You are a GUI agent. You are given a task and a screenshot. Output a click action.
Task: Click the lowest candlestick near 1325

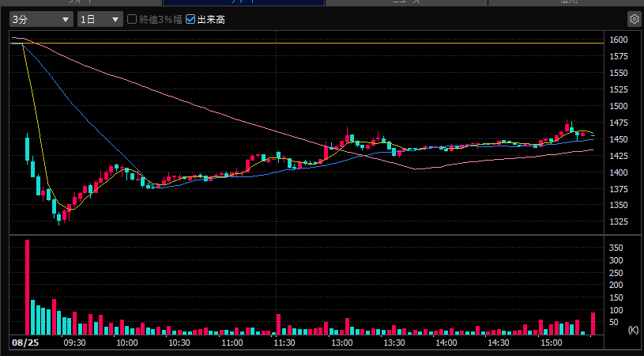click(59, 218)
